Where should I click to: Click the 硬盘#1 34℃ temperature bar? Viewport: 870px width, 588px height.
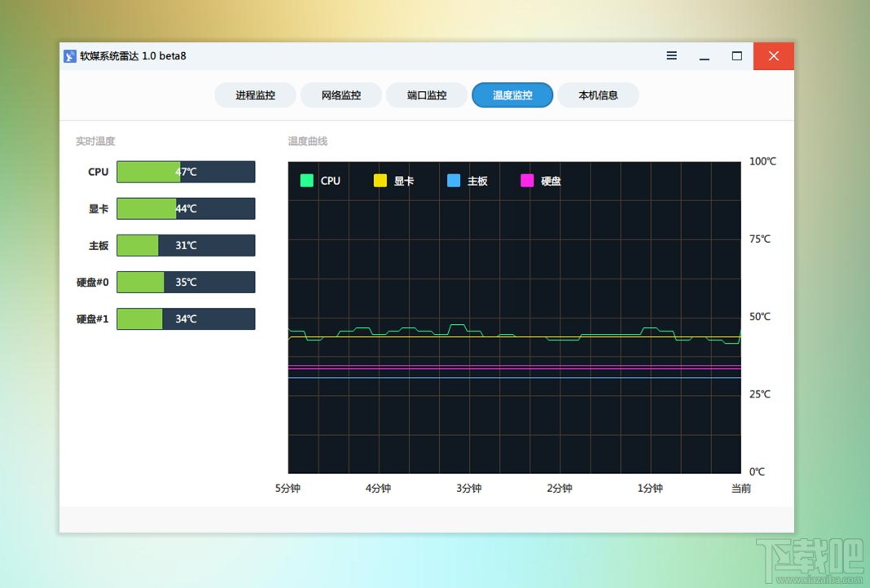pyautogui.click(x=186, y=318)
